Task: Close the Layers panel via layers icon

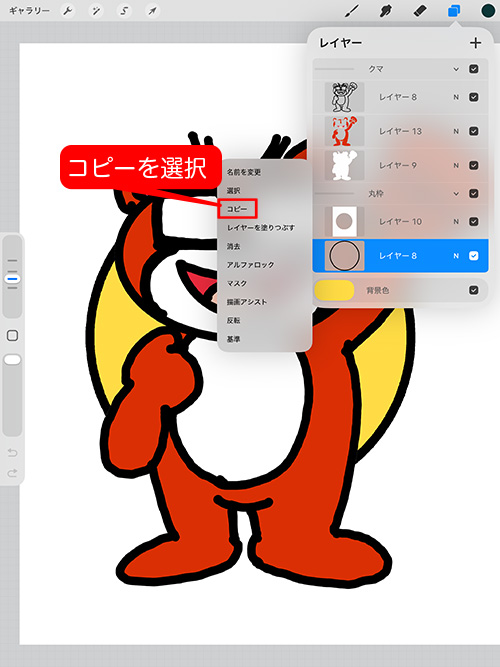Action: click(x=454, y=11)
